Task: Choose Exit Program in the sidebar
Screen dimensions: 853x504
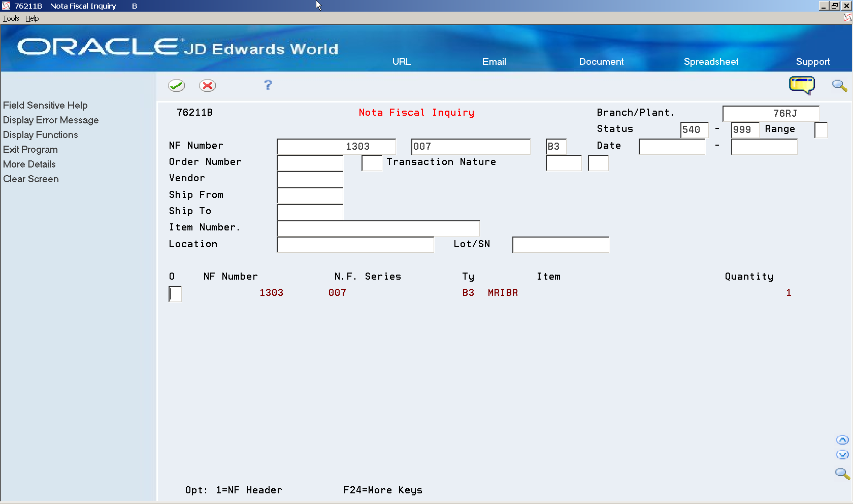Action: [30, 149]
